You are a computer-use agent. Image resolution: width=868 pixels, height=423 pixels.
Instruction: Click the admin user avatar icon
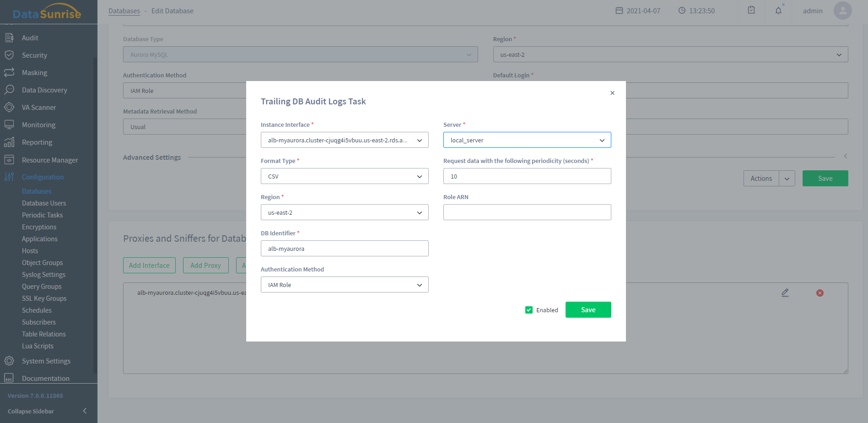(842, 11)
